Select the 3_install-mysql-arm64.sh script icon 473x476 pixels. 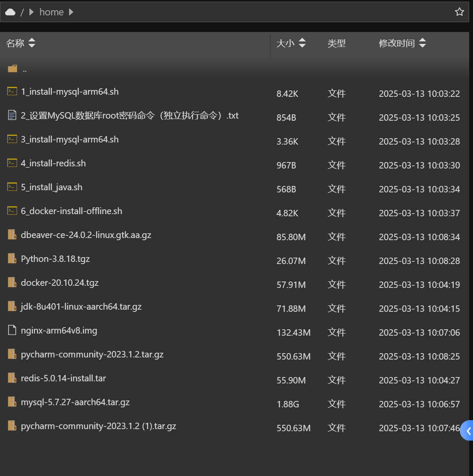[12, 139]
